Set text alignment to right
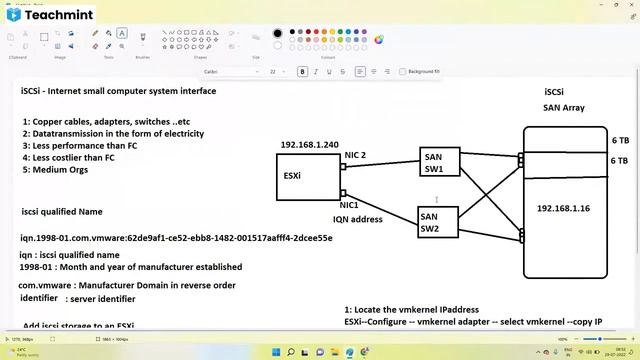 (387, 72)
